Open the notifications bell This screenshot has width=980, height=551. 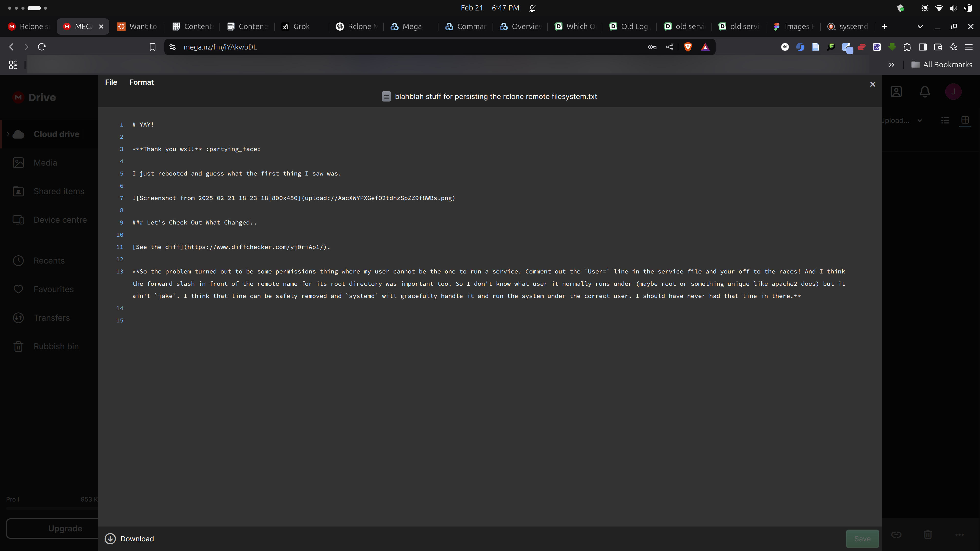click(x=925, y=92)
